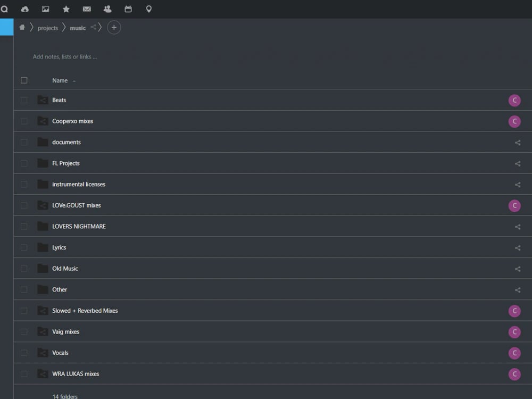This screenshot has height=399, width=532.
Task: Open projects in the breadcrumb
Action: 48,28
